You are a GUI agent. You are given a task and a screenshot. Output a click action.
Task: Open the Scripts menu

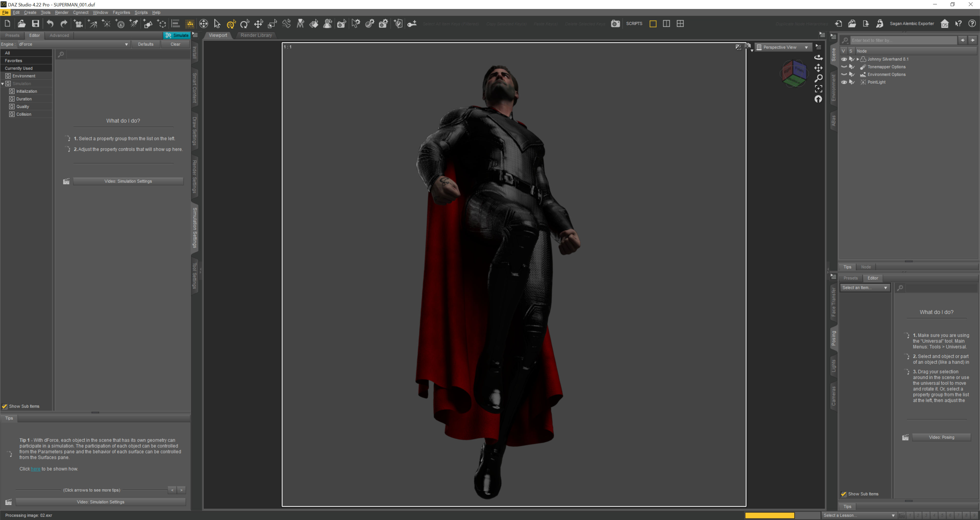click(141, 13)
